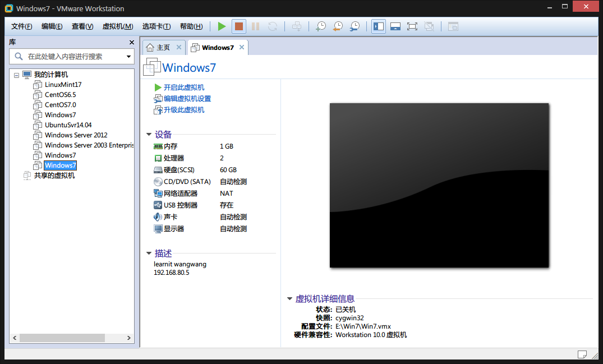Open the snapshot manager toolbar icon
The image size is (603, 364).
point(355,26)
